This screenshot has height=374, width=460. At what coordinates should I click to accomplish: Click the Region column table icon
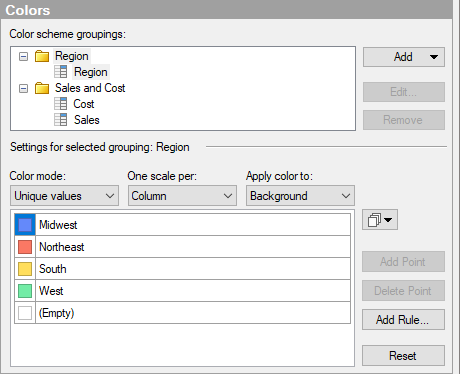61,72
